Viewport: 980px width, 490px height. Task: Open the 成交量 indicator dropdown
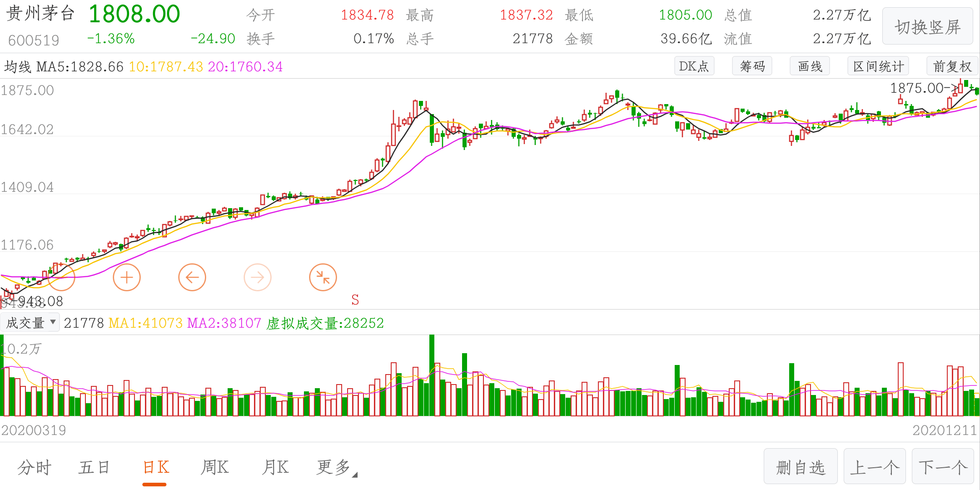click(30, 323)
